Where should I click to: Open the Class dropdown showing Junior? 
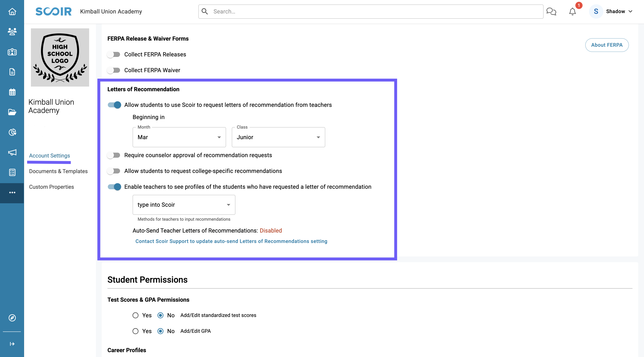pyautogui.click(x=278, y=137)
